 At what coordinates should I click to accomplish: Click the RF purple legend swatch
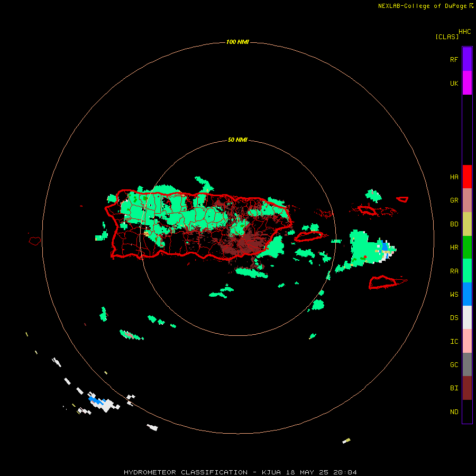click(467, 59)
